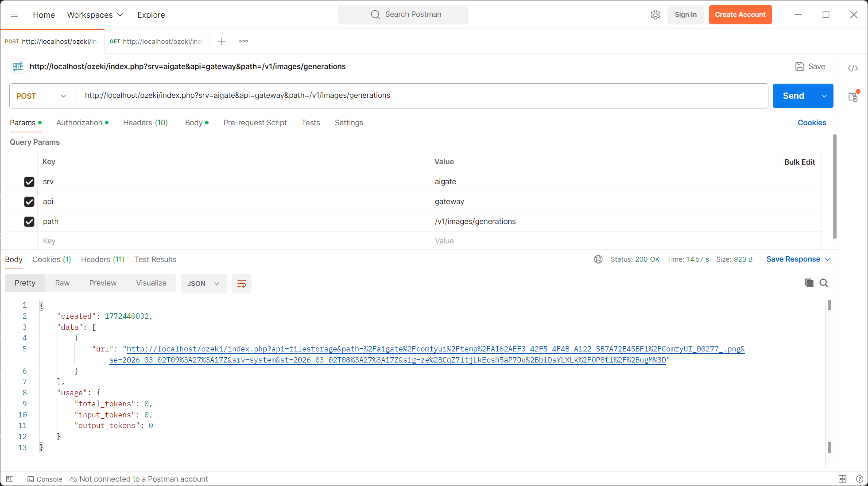Click the Search Postman box
The width and height of the screenshot is (868, 486).
tap(403, 15)
